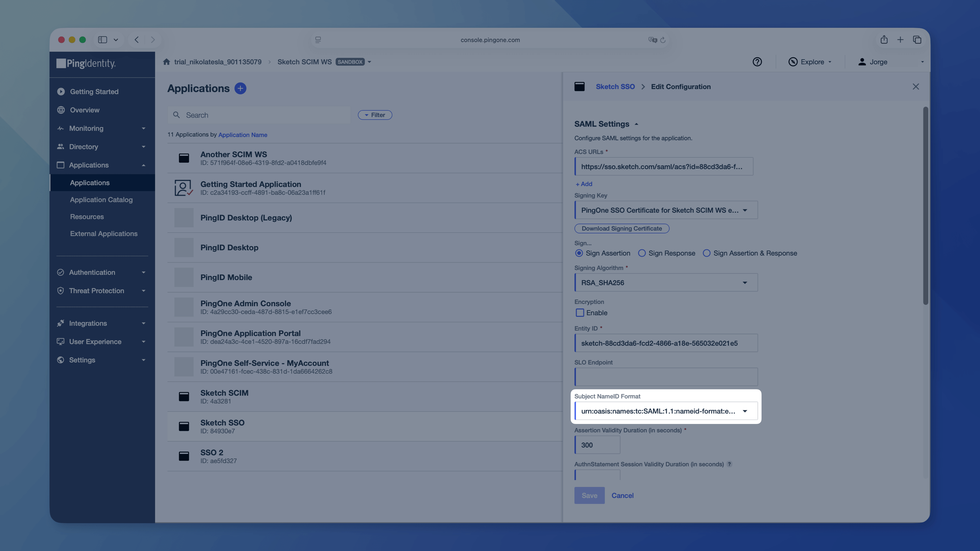Click the configuration panel vertical scrollbar
Screen dimensions: 980x551
click(925, 205)
